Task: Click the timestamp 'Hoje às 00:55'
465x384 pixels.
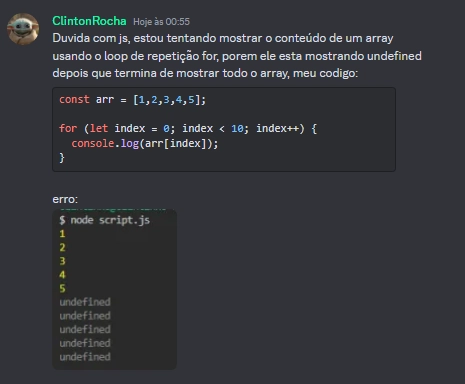Action: pos(161,22)
